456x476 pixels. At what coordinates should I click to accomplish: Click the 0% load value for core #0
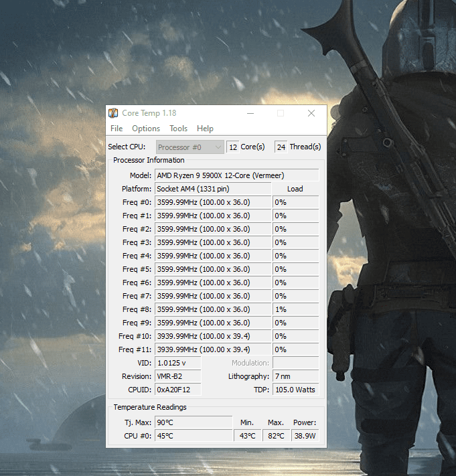tap(296, 202)
